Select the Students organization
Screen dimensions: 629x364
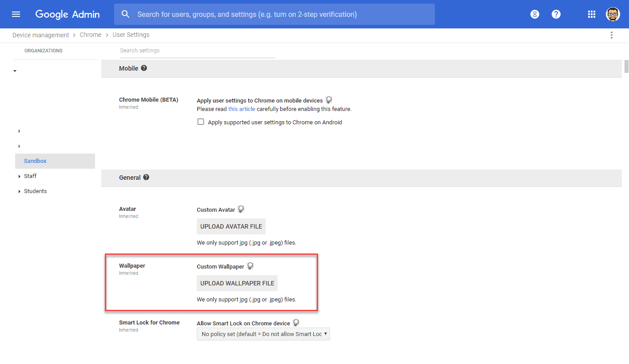[x=36, y=191]
